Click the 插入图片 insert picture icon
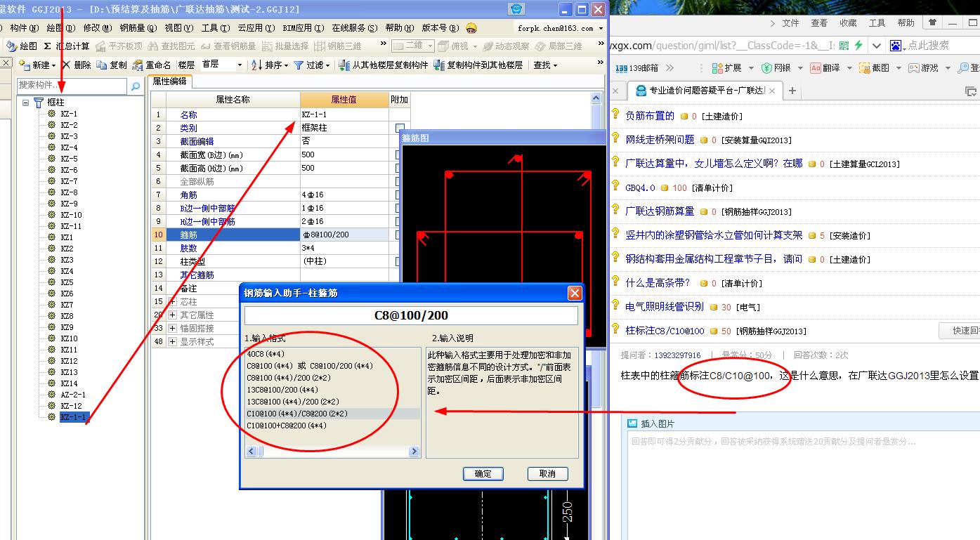Image resolution: width=980 pixels, height=540 pixels. (632, 424)
